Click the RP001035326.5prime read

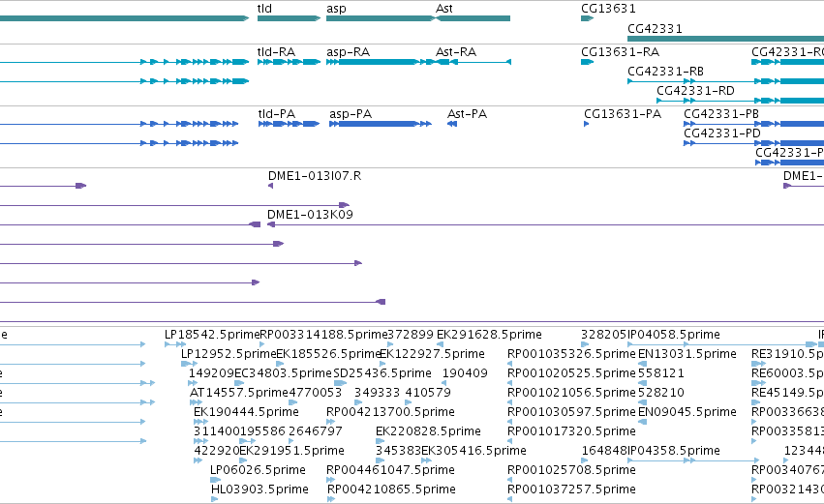tap(509, 364)
